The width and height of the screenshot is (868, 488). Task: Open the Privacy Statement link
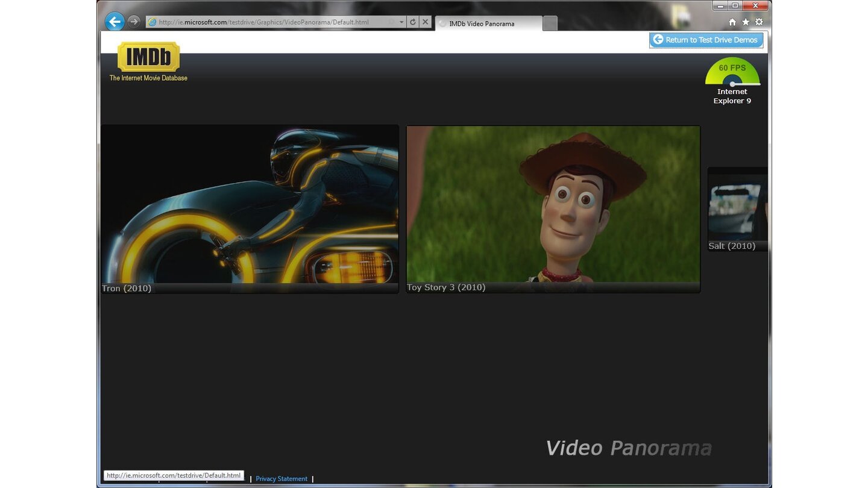(x=281, y=479)
